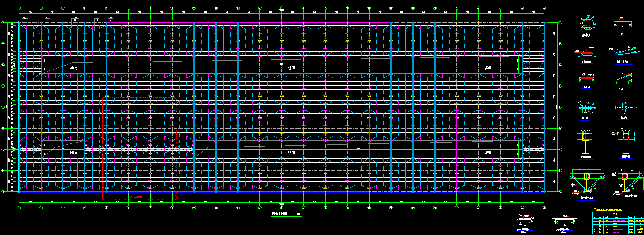The width and height of the screenshot is (644, 235).
Task: Select the double knee-brace detail with yellow column
Action: point(586,181)
